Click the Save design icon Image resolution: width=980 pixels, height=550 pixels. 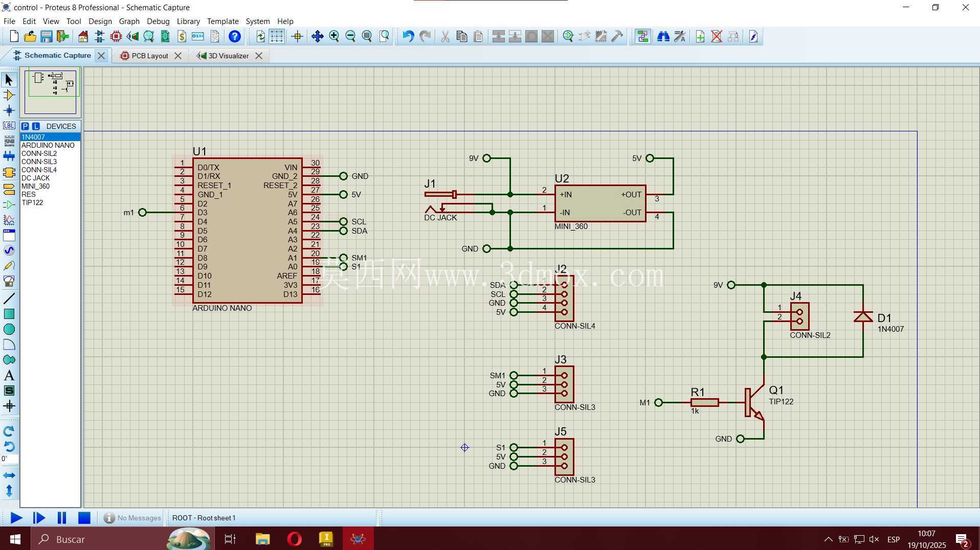(47, 36)
